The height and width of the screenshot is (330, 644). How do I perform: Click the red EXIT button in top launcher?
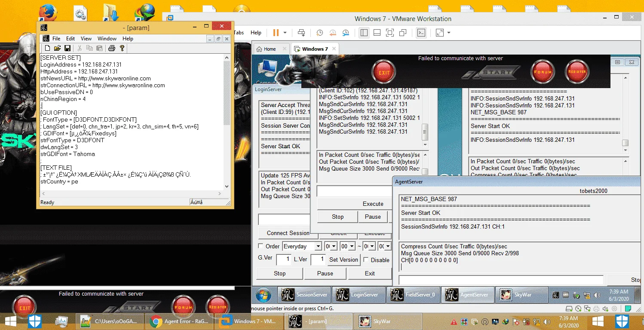(383, 72)
